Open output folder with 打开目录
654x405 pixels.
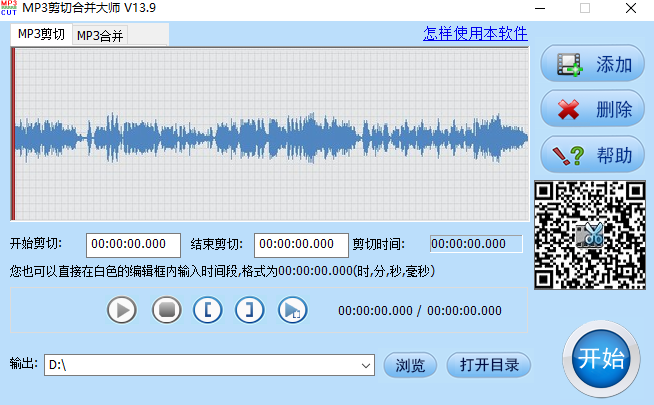[489, 365]
